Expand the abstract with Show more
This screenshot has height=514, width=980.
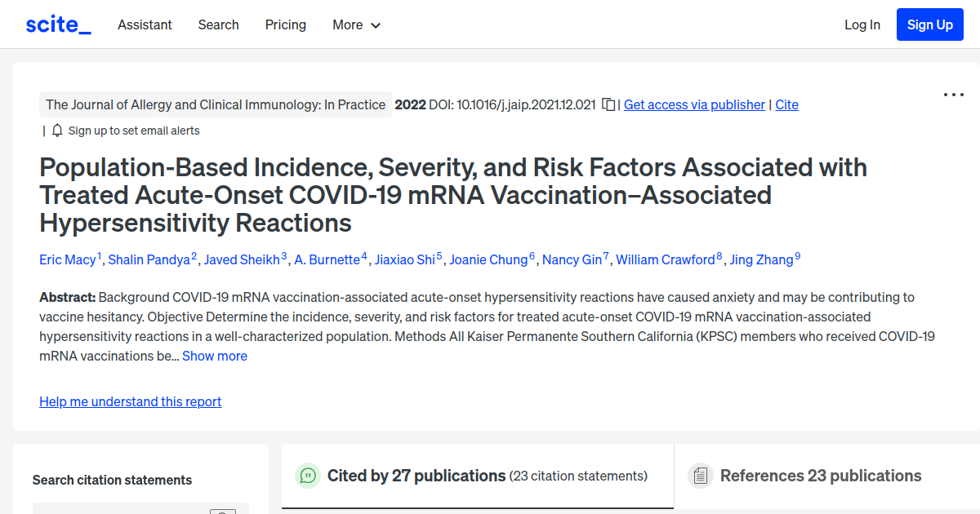(214, 356)
